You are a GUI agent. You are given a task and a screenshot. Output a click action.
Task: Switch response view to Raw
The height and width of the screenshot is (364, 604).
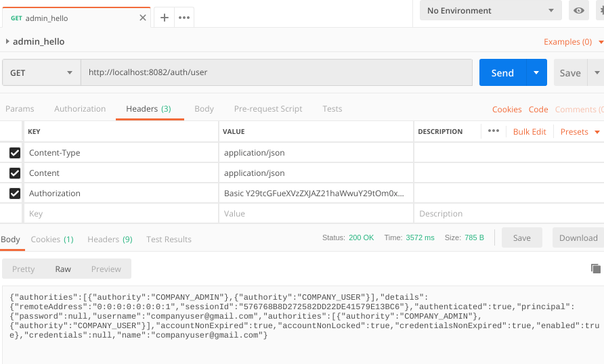coord(63,269)
